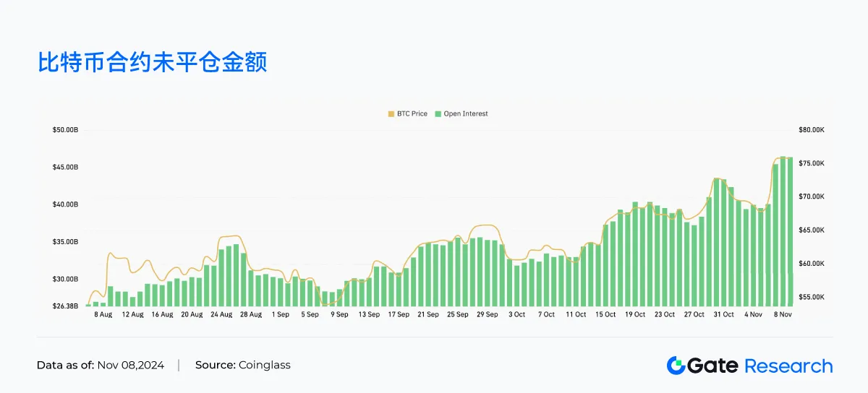Click the green Open Interest legend swatch

[438, 113]
